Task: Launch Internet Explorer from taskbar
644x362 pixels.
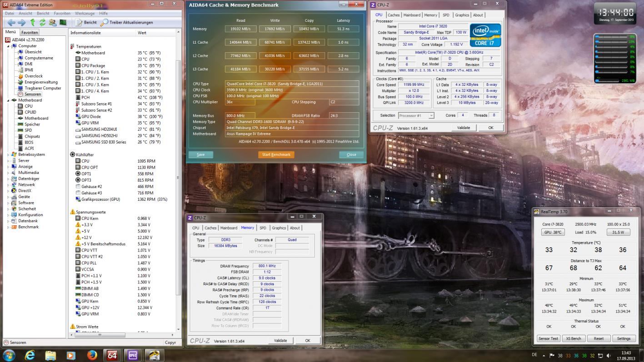Action: click(30, 355)
